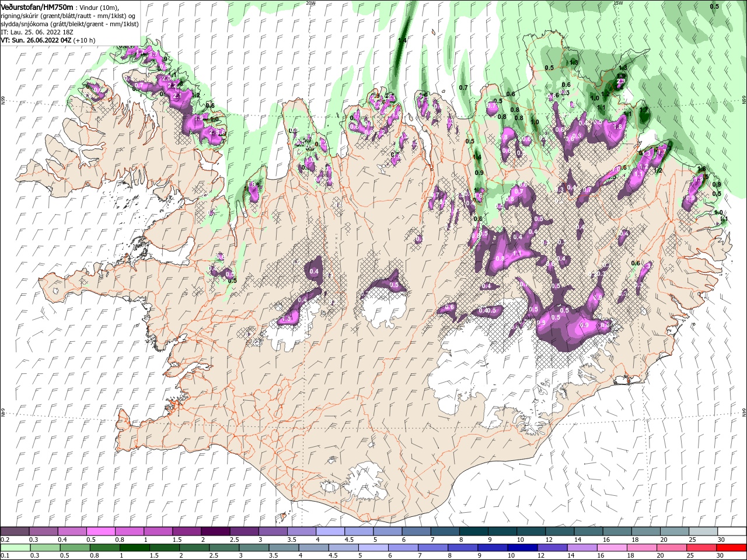Viewport: 747px width, 560px height.
Task: Click the bright red rain swatch after 30
Action: (731, 548)
